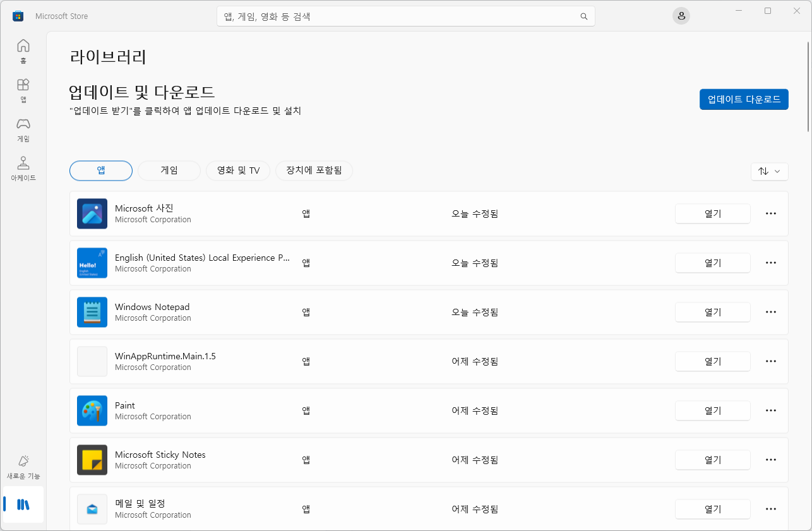
Task: Open the Home section in sidebar
Action: pyautogui.click(x=23, y=51)
